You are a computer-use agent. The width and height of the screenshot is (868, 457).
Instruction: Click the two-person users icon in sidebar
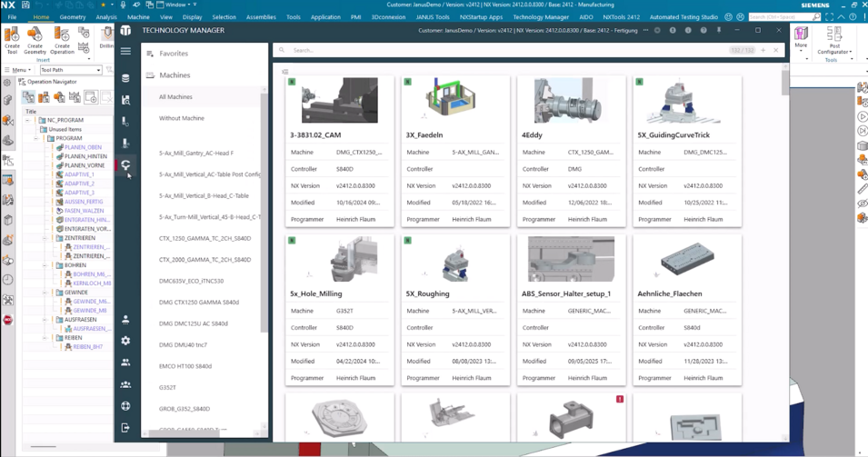pos(125,363)
